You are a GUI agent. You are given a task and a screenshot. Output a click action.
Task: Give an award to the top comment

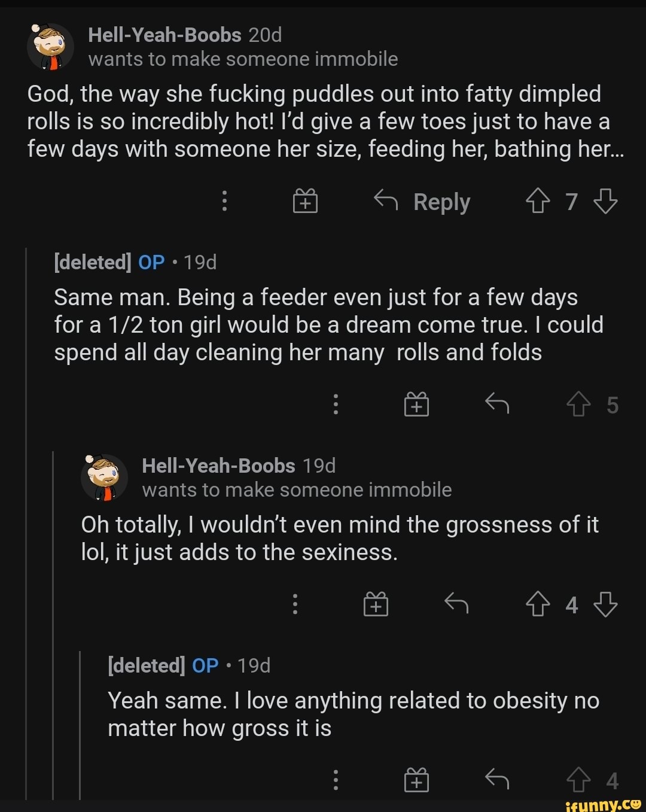point(305,202)
